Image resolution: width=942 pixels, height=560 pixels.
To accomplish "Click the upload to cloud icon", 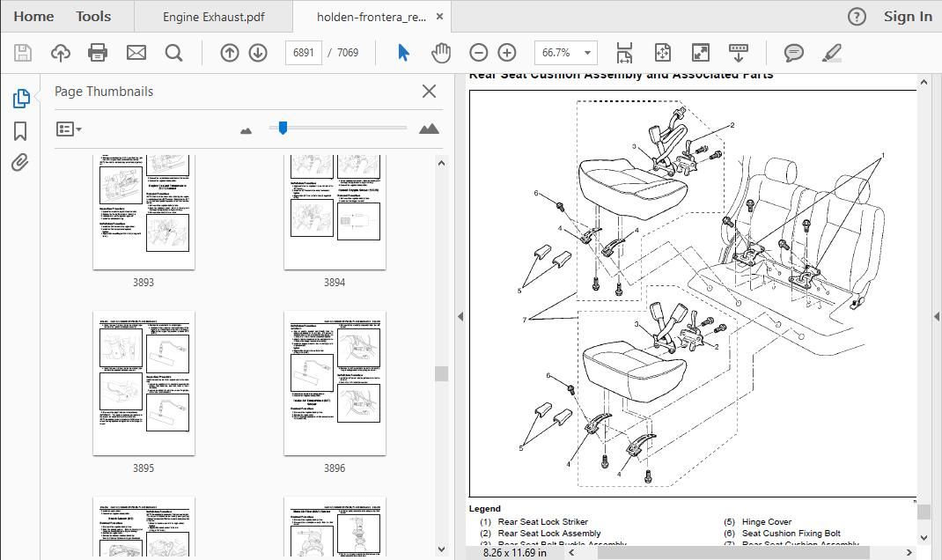I will click(60, 53).
